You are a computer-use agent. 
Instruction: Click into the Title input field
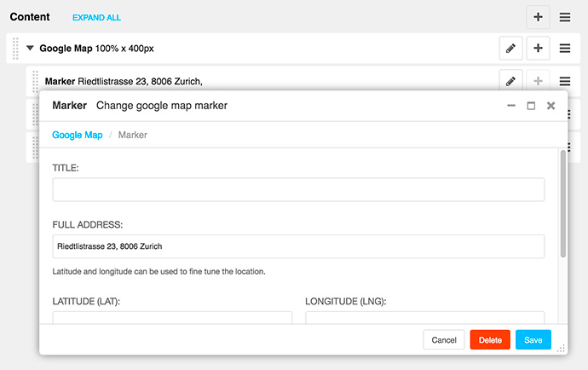tap(298, 189)
